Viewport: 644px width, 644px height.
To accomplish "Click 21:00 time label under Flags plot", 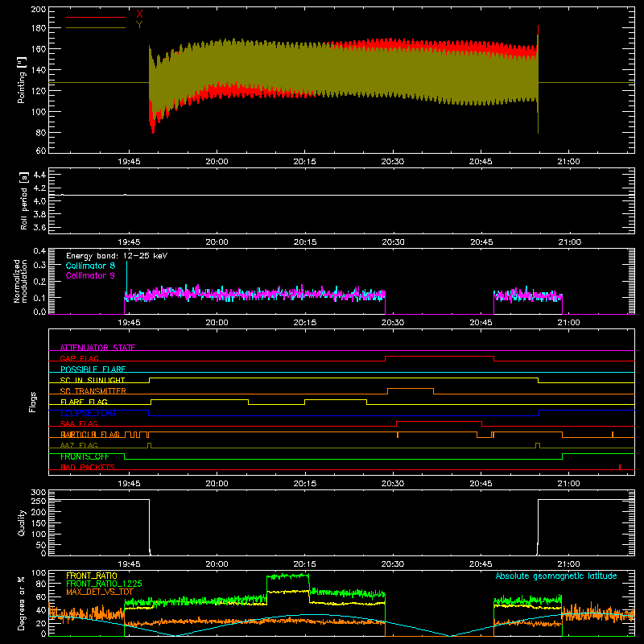I will tap(569, 484).
